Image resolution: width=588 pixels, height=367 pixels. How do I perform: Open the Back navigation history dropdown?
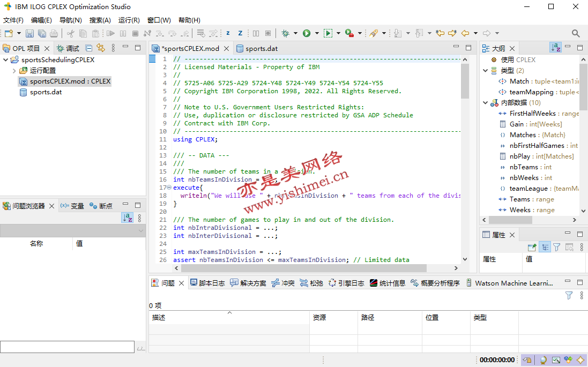click(x=475, y=33)
